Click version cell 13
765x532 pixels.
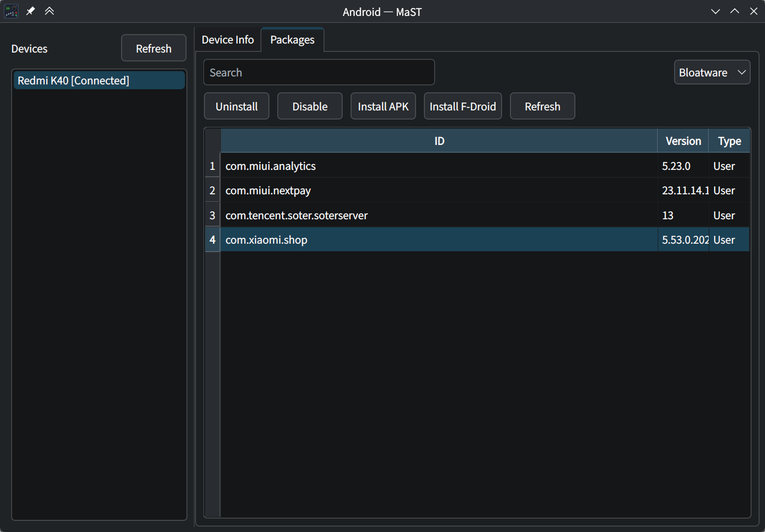tap(683, 215)
